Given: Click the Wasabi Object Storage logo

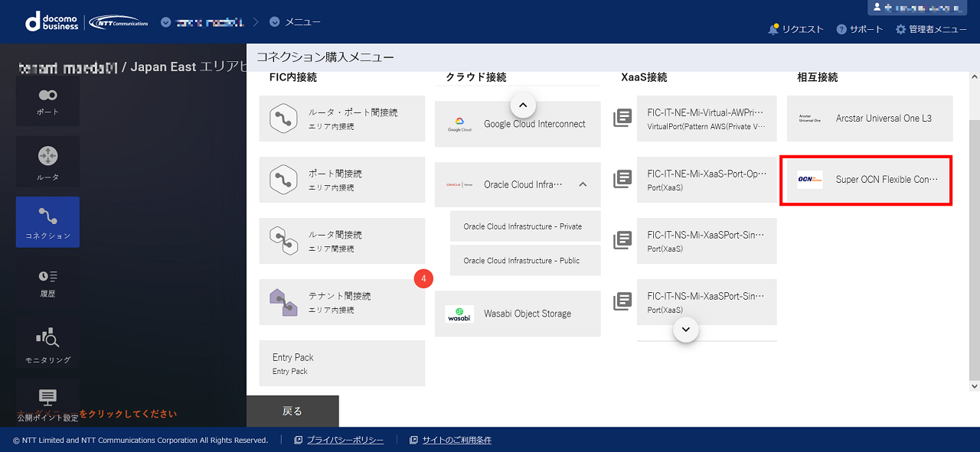Looking at the screenshot, I should (459, 314).
